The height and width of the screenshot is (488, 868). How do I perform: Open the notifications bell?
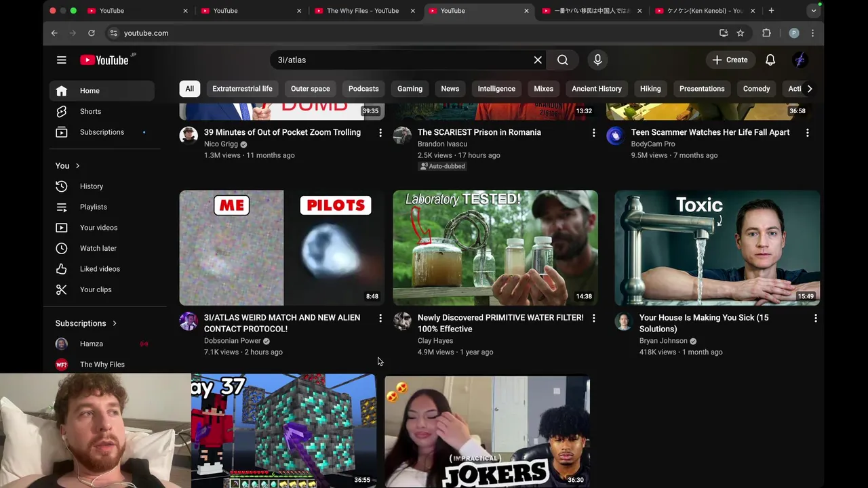click(770, 60)
